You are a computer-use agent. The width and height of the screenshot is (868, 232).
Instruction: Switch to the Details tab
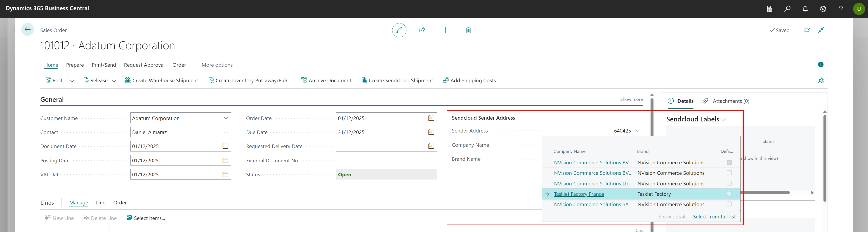pyautogui.click(x=681, y=101)
